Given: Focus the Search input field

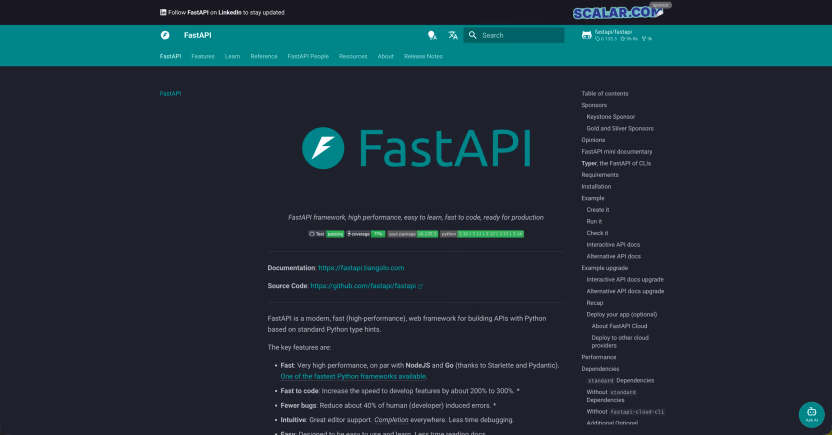Looking at the screenshot, I should pyautogui.click(x=514, y=35).
